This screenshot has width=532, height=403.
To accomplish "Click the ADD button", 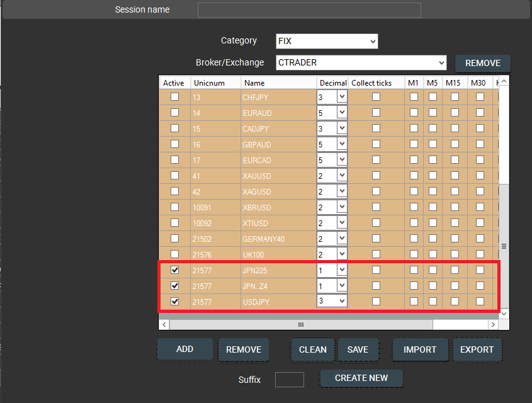I will tap(184, 349).
